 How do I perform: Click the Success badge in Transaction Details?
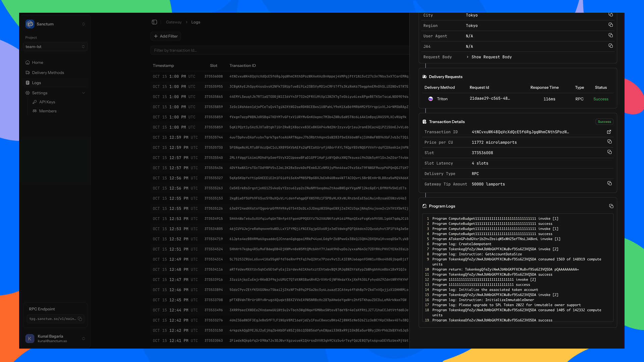[604, 122]
